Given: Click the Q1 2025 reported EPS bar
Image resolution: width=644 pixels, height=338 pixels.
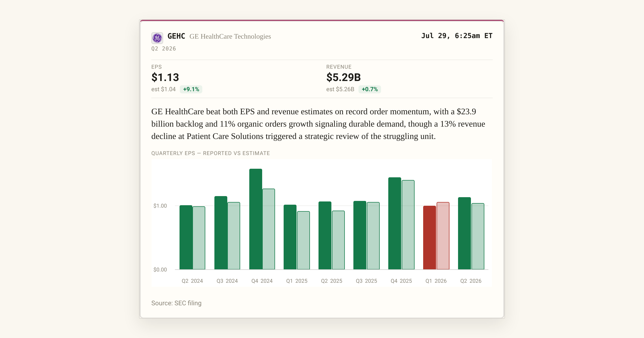Looking at the screenshot, I should click(290, 237).
